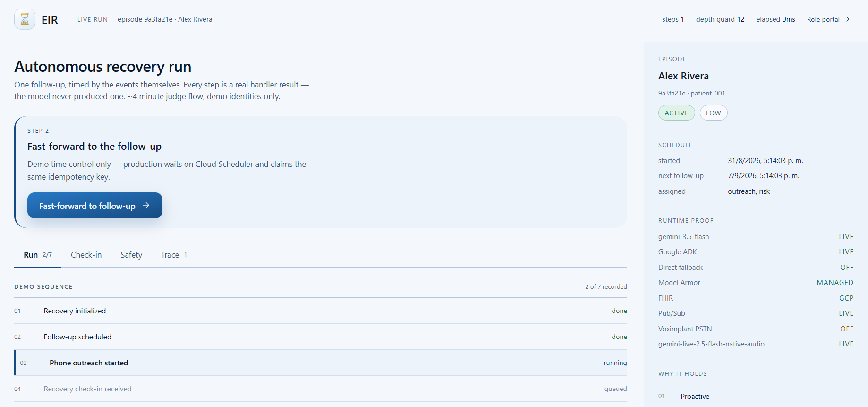The height and width of the screenshot is (407, 868).
Task: Click the LOW risk badge
Action: pyautogui.click(x=713, y=113)
